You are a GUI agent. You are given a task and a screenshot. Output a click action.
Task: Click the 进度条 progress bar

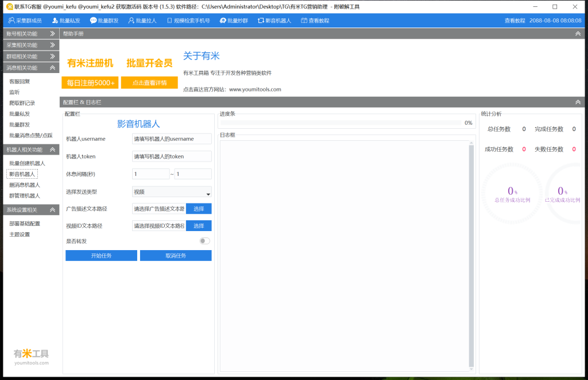[x=341, y=123]
